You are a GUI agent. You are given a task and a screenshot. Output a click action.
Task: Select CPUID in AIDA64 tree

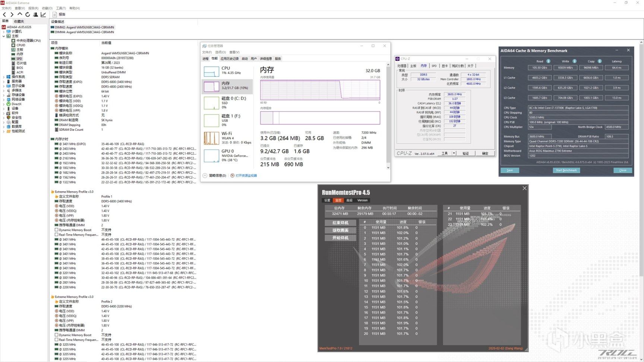[18, 45]
